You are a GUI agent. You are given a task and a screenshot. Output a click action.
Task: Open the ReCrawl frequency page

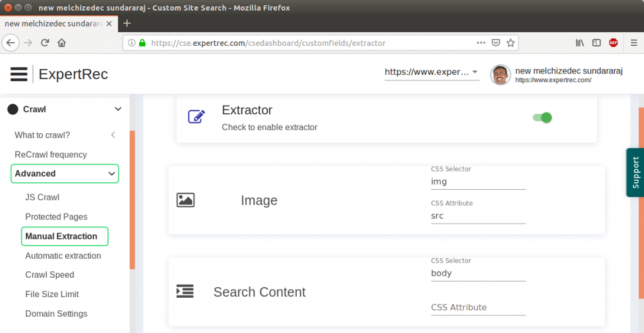point(51,155)
